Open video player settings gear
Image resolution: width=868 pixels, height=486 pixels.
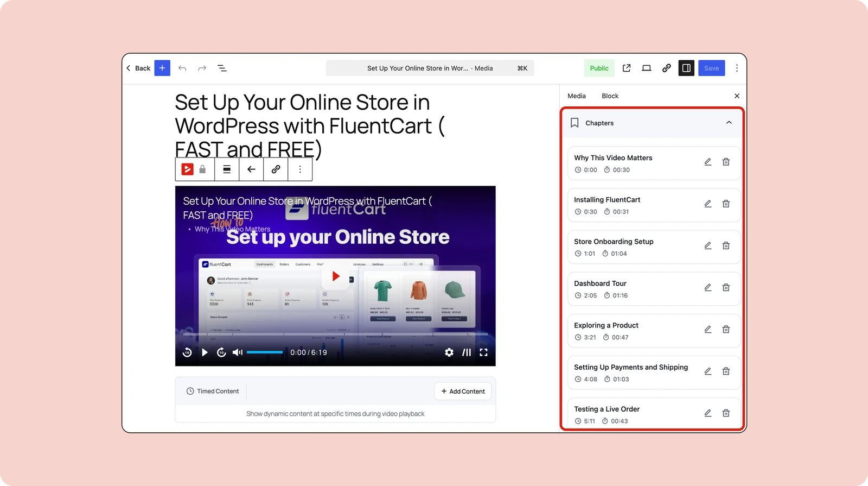coord(449,352)
